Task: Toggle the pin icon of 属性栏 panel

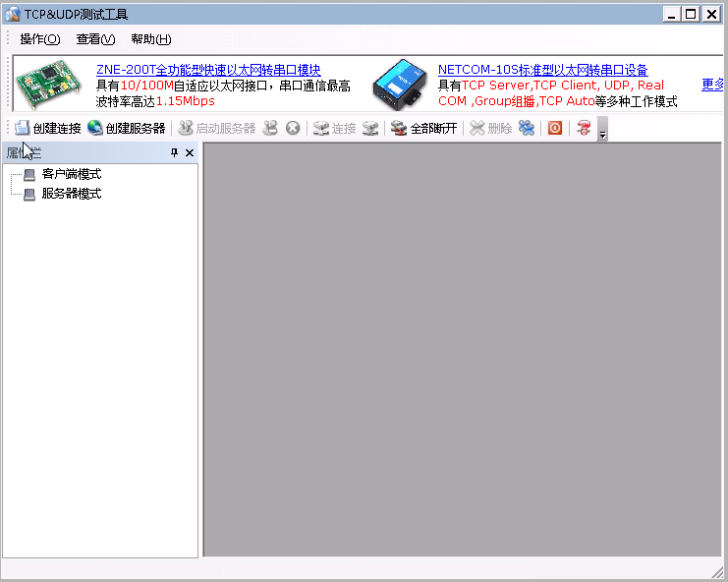Action: [175, 152]
